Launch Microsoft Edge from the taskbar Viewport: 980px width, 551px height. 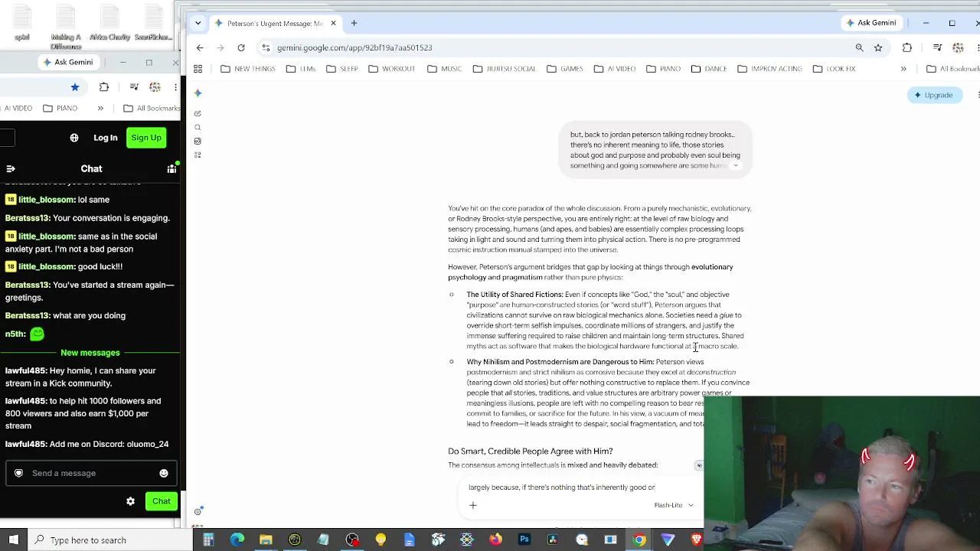point(237,540)
